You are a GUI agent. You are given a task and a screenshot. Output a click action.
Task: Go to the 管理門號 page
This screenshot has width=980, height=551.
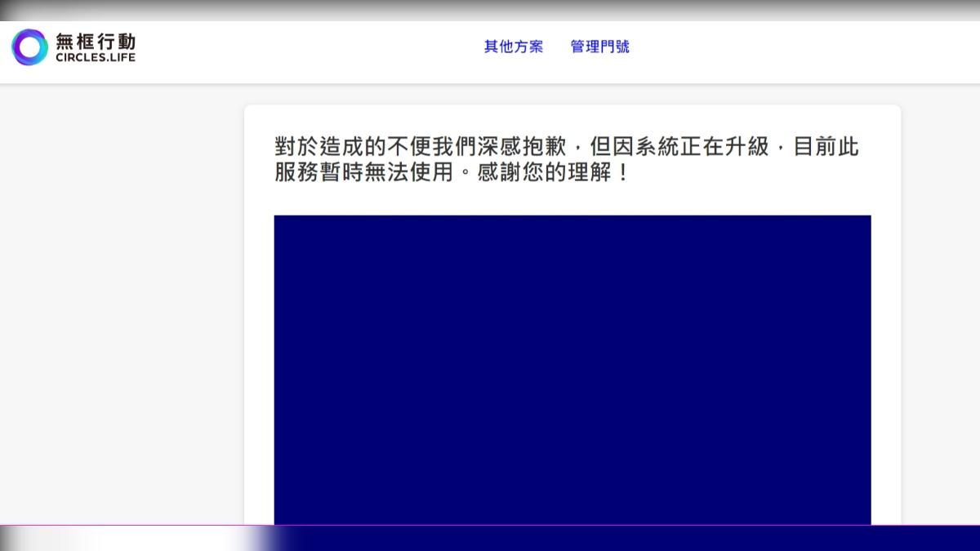599,47
